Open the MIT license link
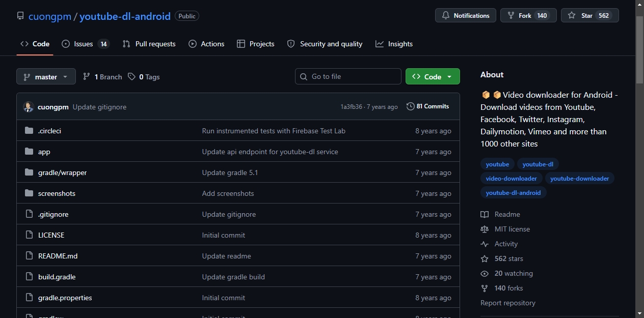Viewport: 644px width, 318px height. [x=512, y=229]
